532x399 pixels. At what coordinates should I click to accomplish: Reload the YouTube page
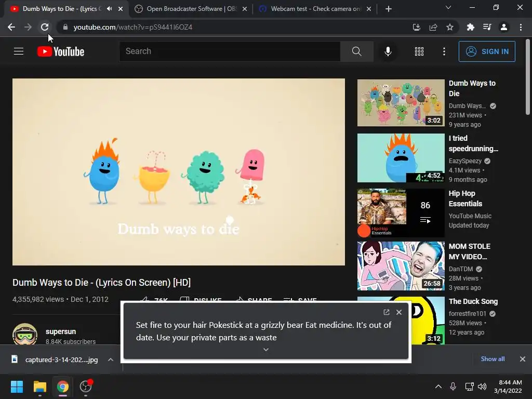[45, 27]
